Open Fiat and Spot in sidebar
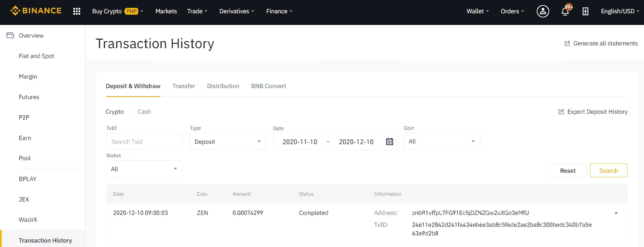The width and height of the screenshot is (644, 247). click(37, 56)
